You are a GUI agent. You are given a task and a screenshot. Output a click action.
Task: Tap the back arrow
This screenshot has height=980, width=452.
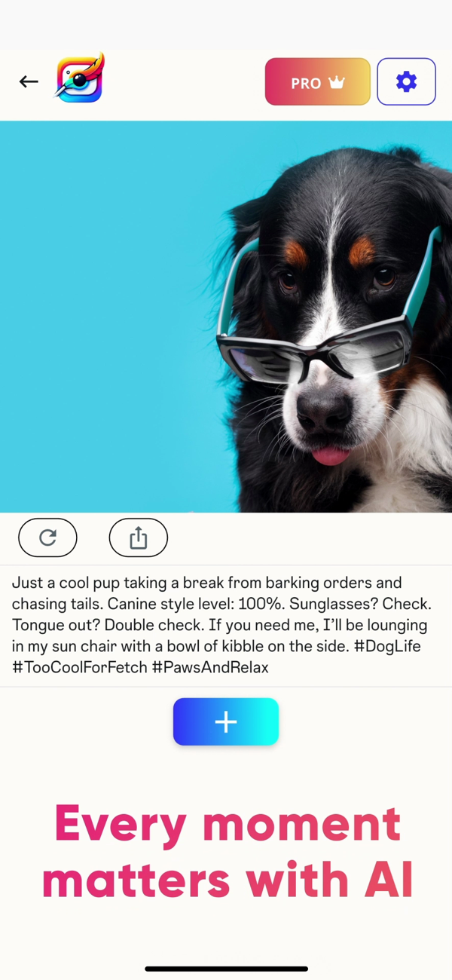(29, 81)
